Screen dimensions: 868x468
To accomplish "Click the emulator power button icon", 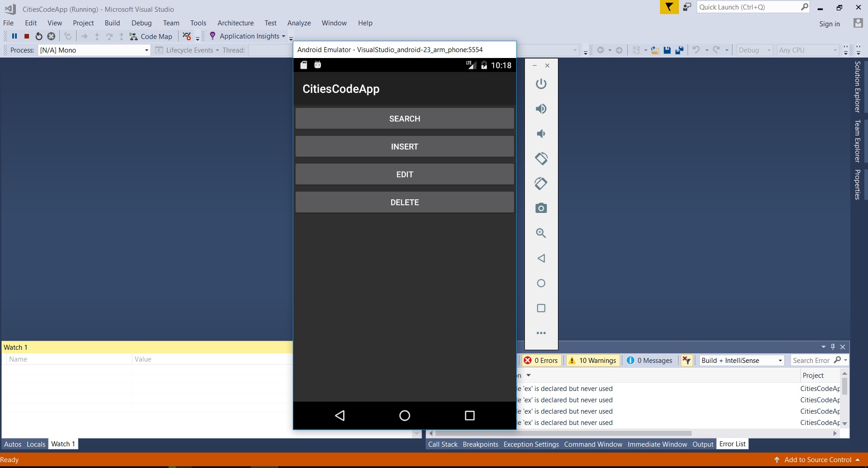I will click(x=541, y=84).
